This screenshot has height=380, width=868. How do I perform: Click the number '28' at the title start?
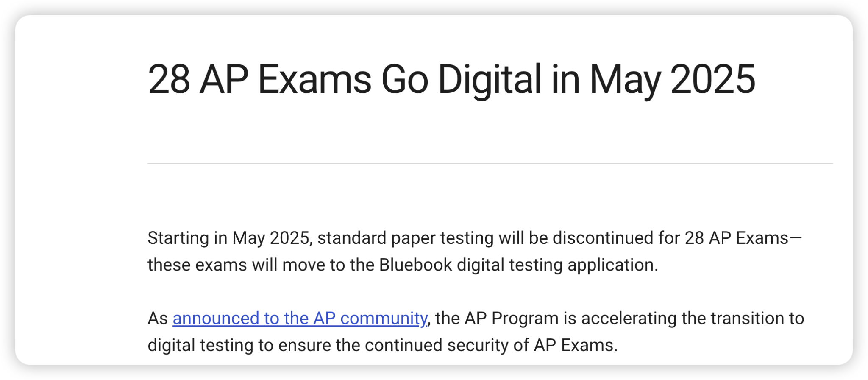coord(169,79)
